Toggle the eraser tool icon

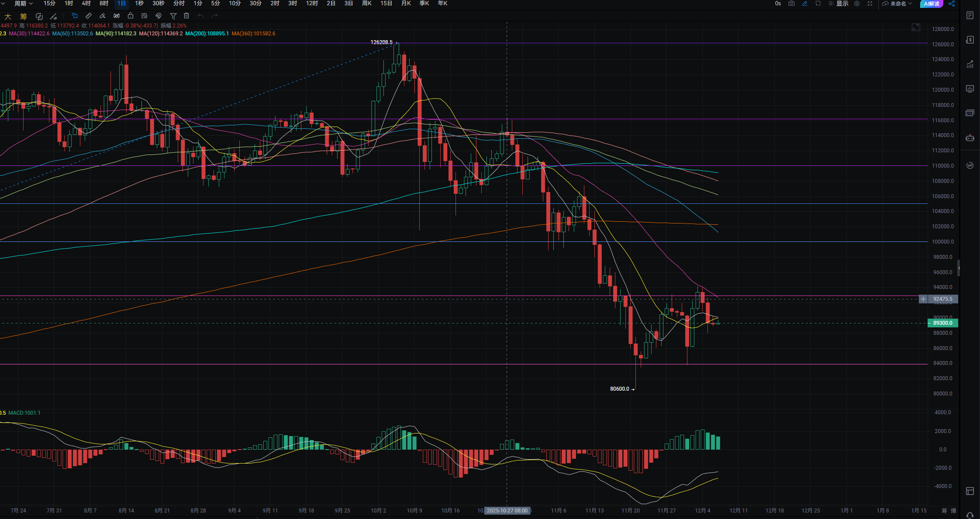pos(102,16)
